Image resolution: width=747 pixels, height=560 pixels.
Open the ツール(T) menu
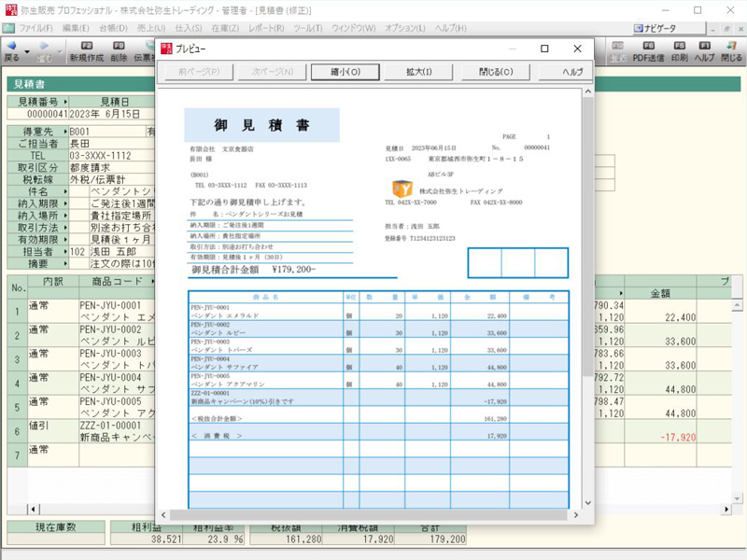click(x=308, y=29)
